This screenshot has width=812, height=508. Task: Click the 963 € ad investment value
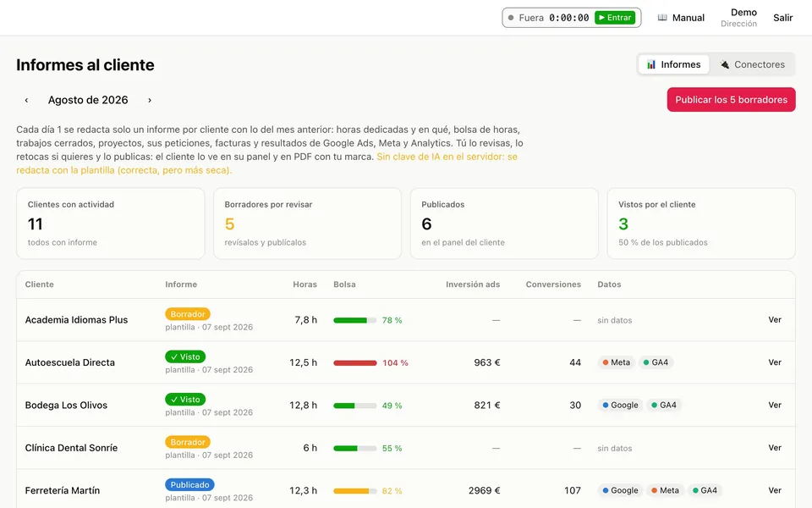point(487,362)
